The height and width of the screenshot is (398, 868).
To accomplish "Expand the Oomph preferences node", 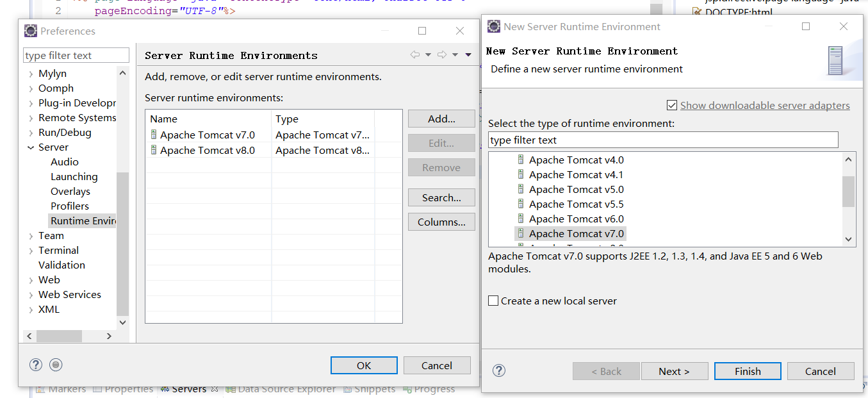I will 31,88.
